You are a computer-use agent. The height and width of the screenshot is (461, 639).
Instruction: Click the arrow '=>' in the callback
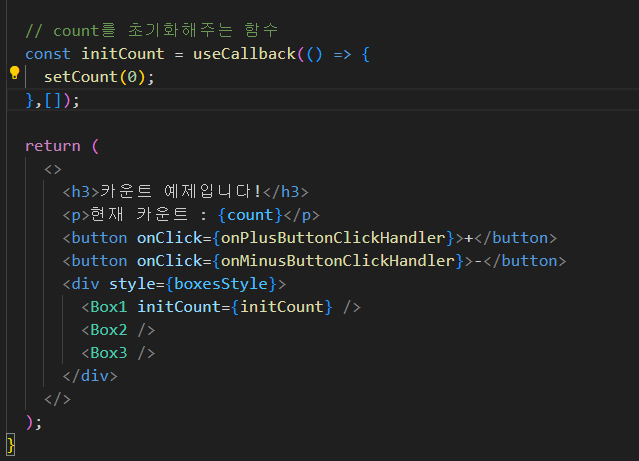coord(342,54)
